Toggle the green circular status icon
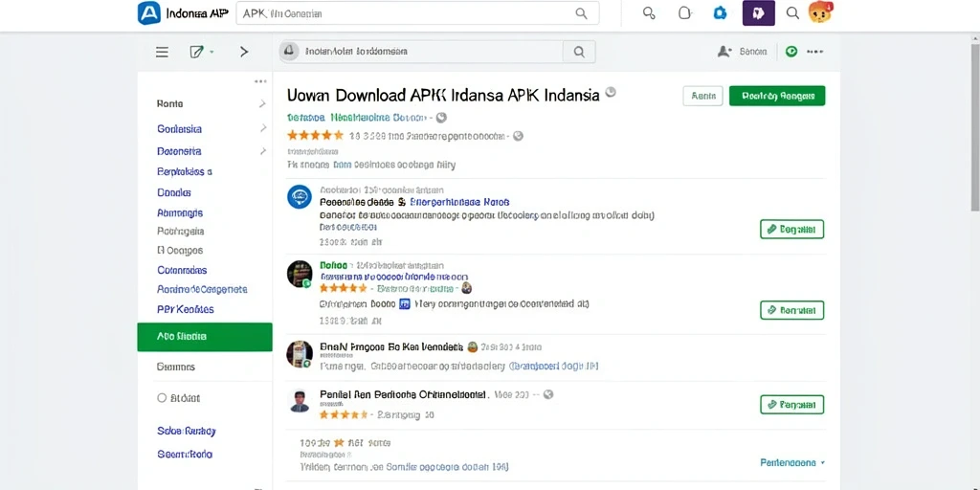Viewport: 980px width, 490px height. tap(791, 52)
